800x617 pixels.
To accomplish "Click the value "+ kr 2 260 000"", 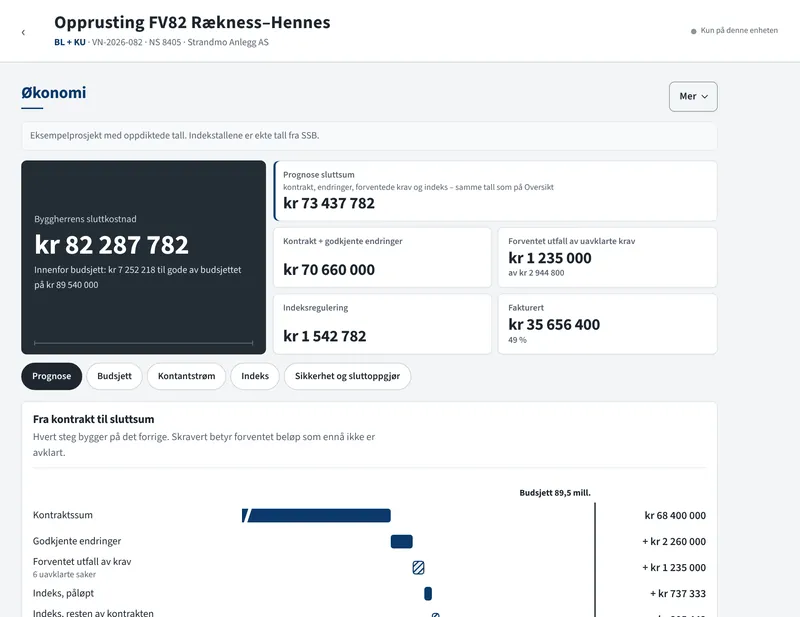I will coord(674,541).
